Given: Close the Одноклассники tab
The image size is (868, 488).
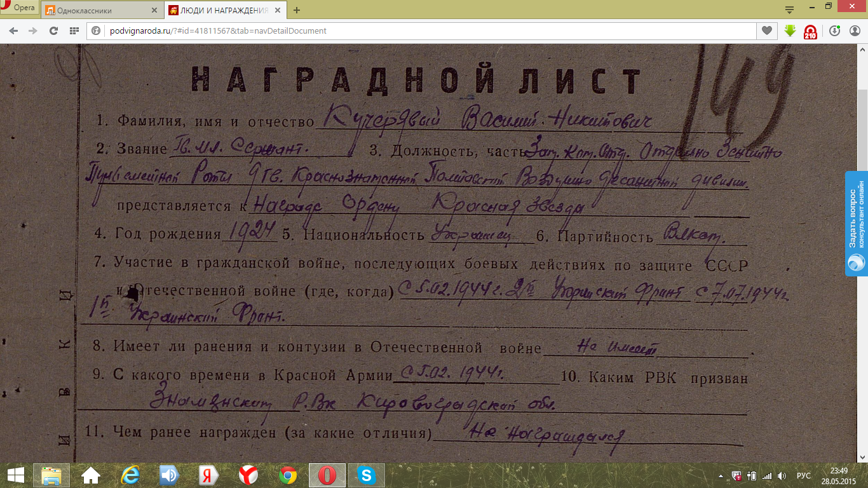Looking at the screenshot, I should [x=154, y=10].
